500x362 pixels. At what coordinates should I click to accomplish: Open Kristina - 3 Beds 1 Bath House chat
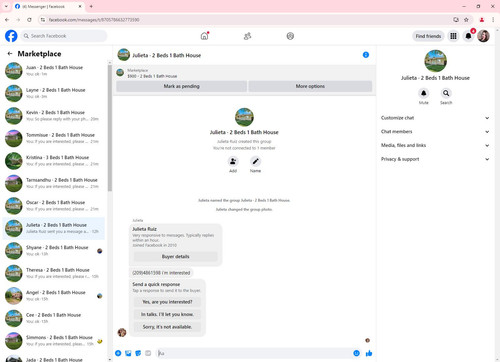click(x=54, y=161)
